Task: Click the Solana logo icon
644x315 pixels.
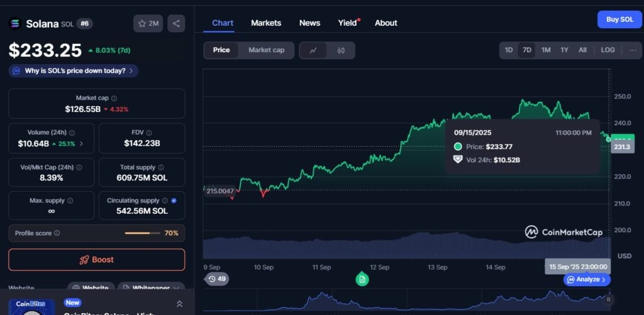Action: (15, 23)
